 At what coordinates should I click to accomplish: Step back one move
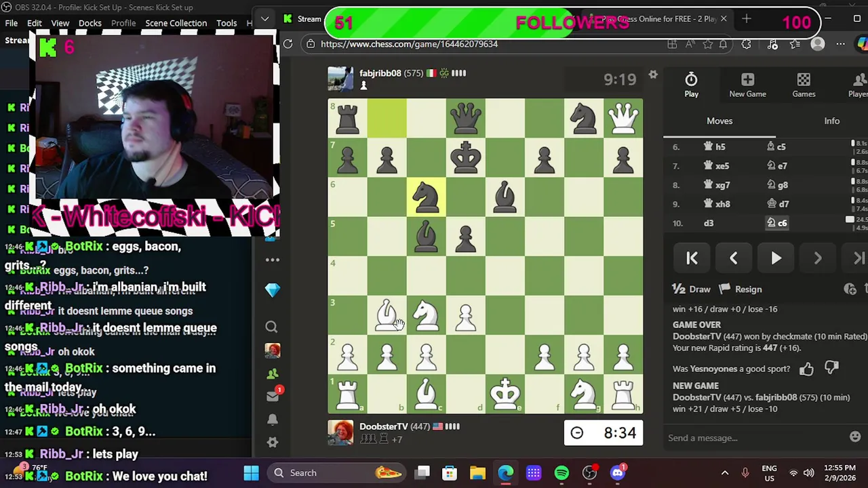coord(733,258)
